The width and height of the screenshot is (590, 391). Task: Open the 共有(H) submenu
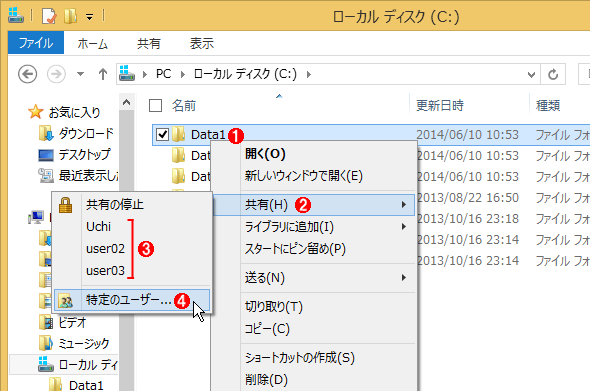(x=314, y=205)
